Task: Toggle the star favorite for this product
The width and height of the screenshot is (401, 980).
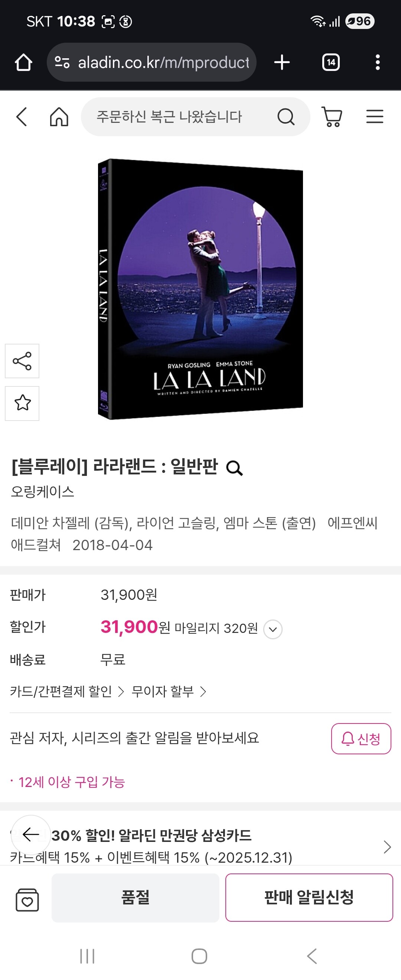Action: click(22, 403)
